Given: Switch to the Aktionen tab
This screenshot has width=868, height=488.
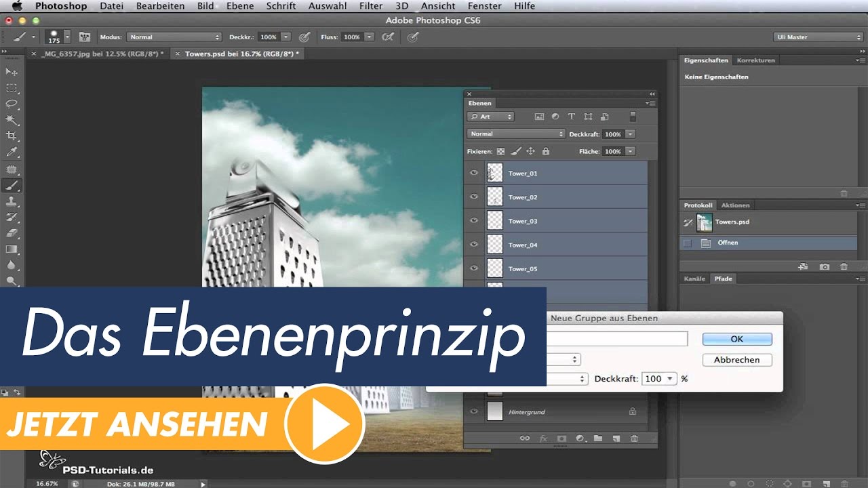Looking at the screenshot, I should click(735, 205).
